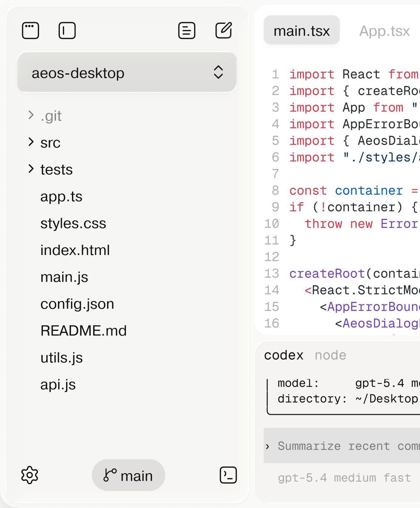Viewport: 420px width, 508px height.
Task: Select styles.css in file list
Action: tap(73, 223)
